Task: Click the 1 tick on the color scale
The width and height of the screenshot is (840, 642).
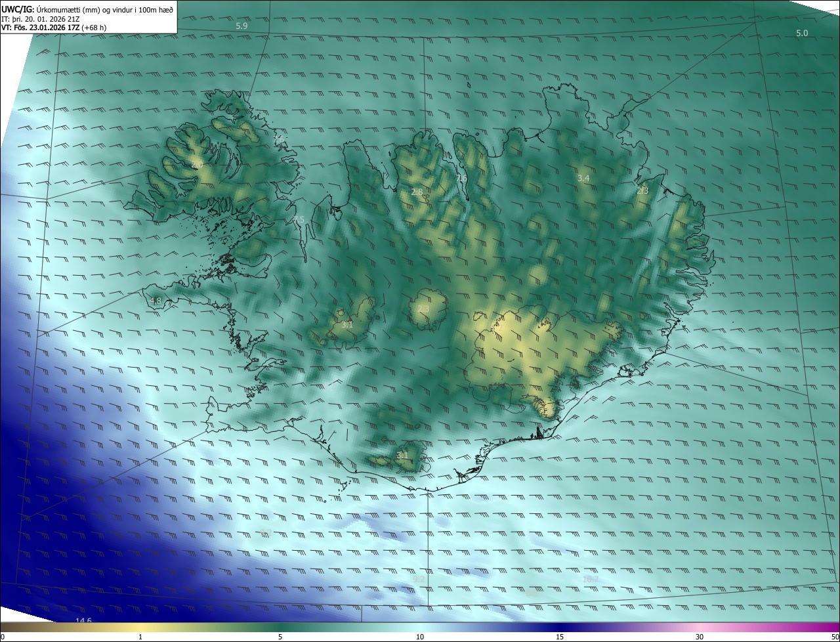Action: (140, 637)
